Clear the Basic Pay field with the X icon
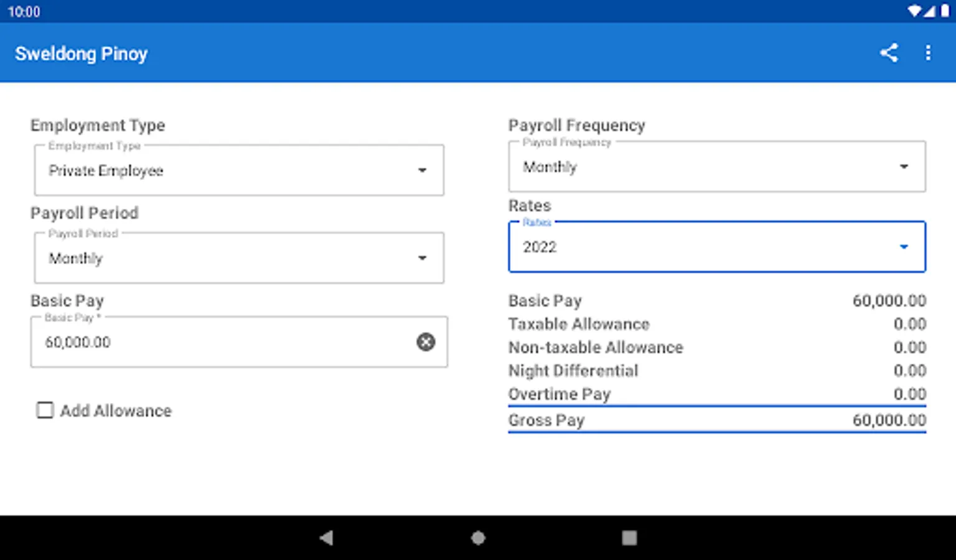 point(426,342)
